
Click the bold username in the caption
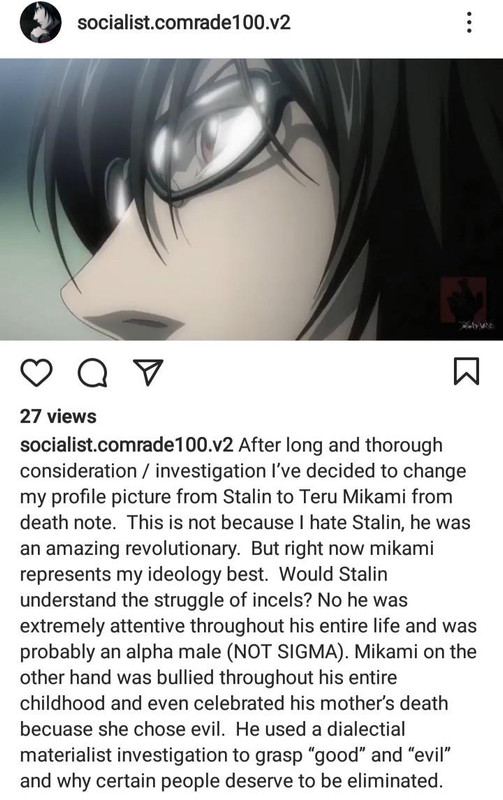(127, 445)
